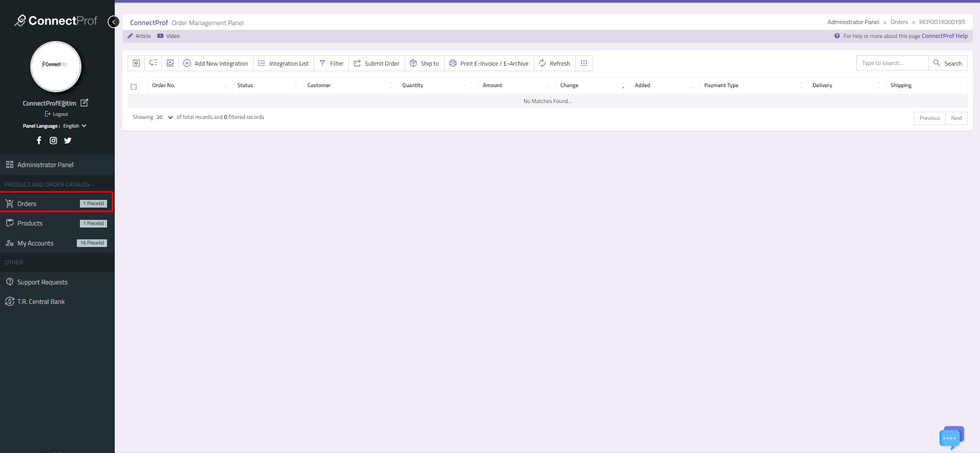Open Products in the sidebar
The width and height of the screenshot is (980, 453).
pyautogui.click(x=30, y=223)
